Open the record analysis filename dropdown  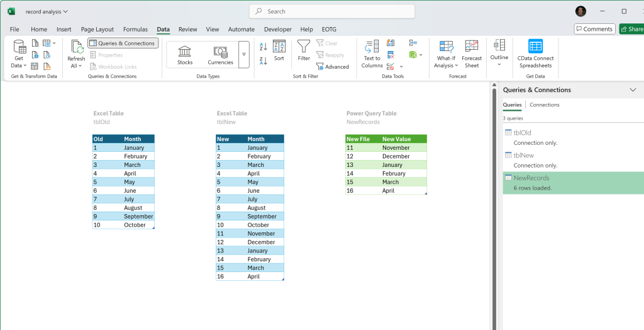[x=47, y=11]
